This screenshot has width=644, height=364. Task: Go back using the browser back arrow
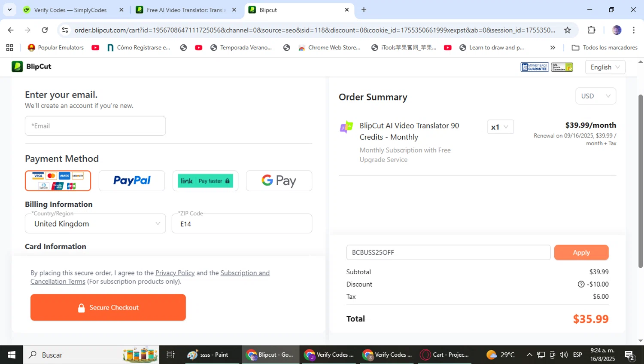click(11, 30)
